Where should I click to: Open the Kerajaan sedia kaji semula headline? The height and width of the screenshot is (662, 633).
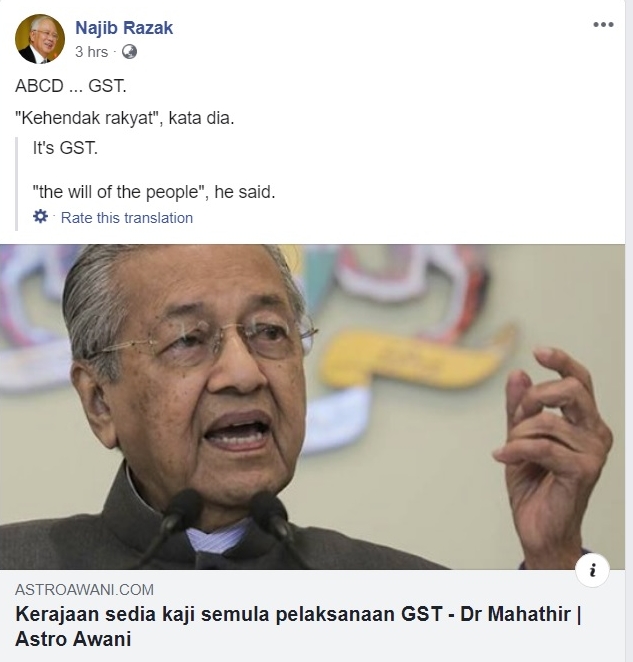coord(298,626)
